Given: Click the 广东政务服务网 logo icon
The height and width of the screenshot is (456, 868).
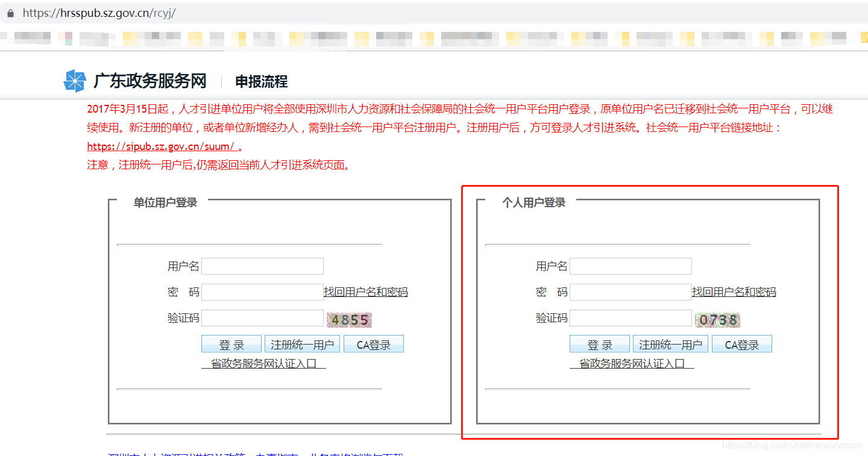Looking at the screenshot, I should point(74,80).
